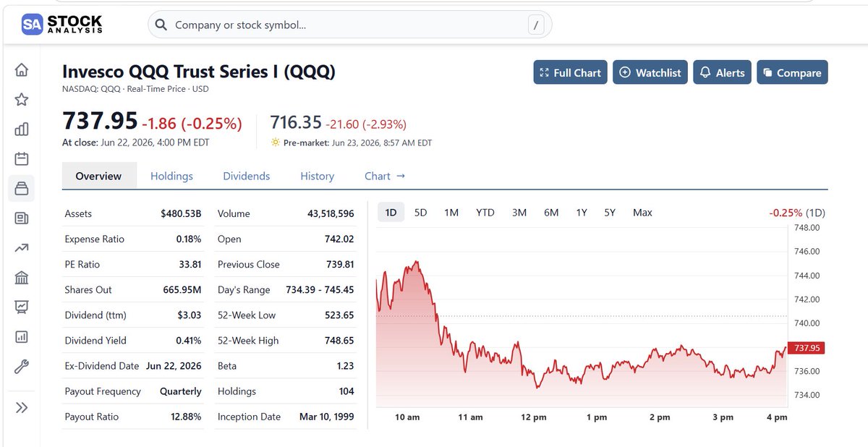Image resolution: width=868 pixels, height=447 pixels.
Task: Switch to the Holdings tab
Action: 171,176
